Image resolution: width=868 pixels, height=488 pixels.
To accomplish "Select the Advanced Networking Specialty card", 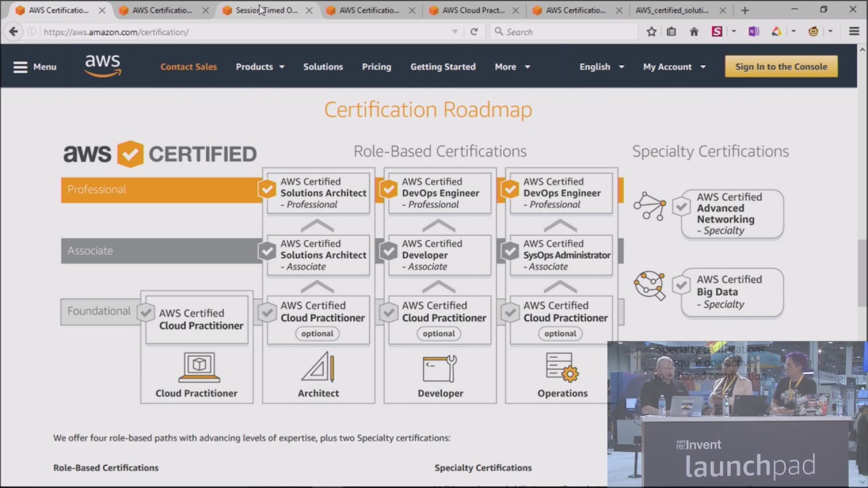I will (x=732, y=213).
